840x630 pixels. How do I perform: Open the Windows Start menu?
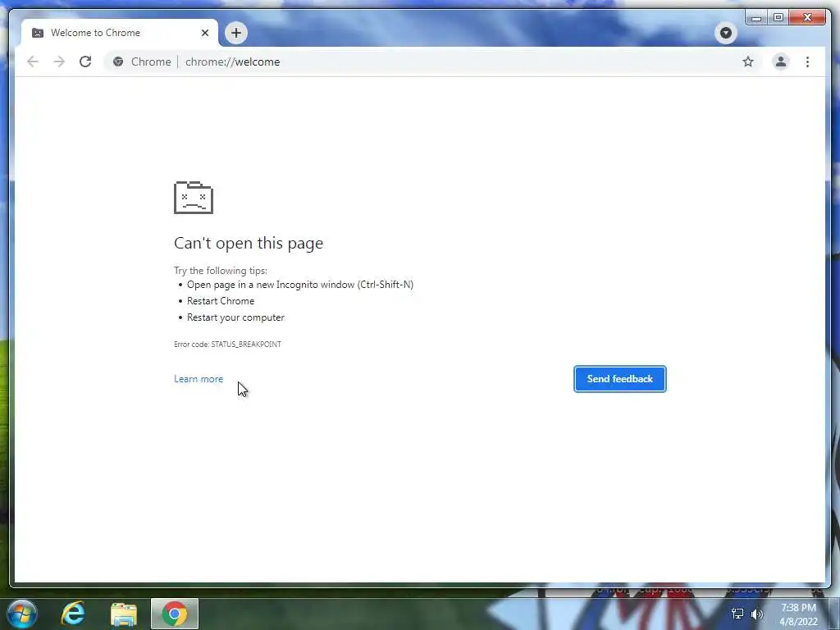[22, 614]
